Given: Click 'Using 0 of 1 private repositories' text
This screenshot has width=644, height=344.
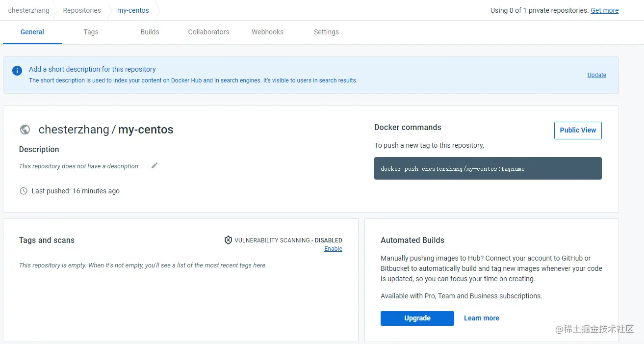Looking at the screenshot, I should (539, 10).
